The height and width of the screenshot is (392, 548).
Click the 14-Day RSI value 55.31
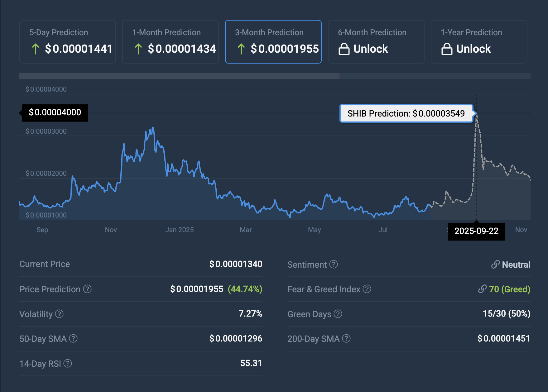point(251,363)
